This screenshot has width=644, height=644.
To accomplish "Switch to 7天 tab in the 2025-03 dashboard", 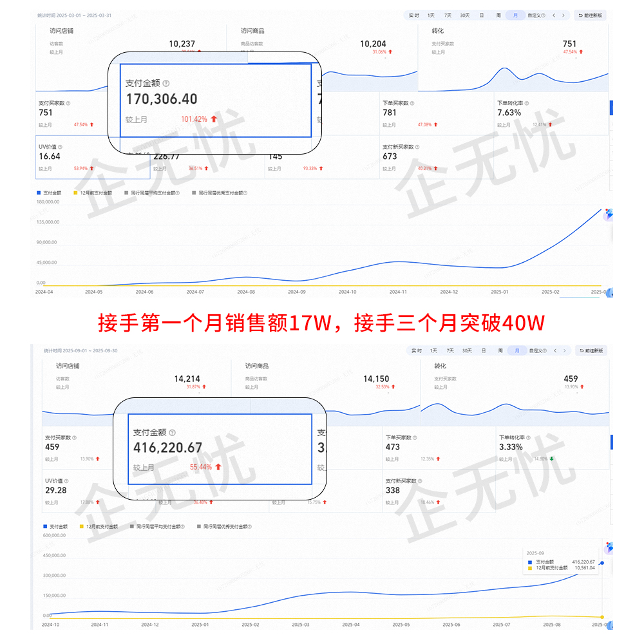I will point(448,15).
